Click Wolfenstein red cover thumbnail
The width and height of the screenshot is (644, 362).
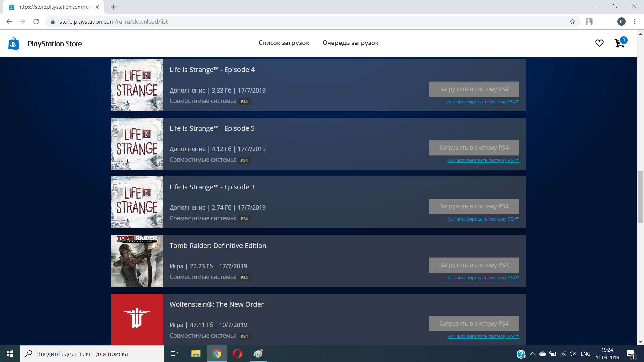[137, 319]
